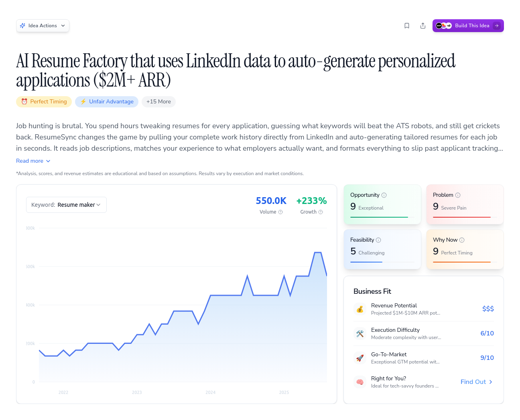Click the Unfair Advantage tag
Screen dimensions: 520x420
click(x=107, y=102)
